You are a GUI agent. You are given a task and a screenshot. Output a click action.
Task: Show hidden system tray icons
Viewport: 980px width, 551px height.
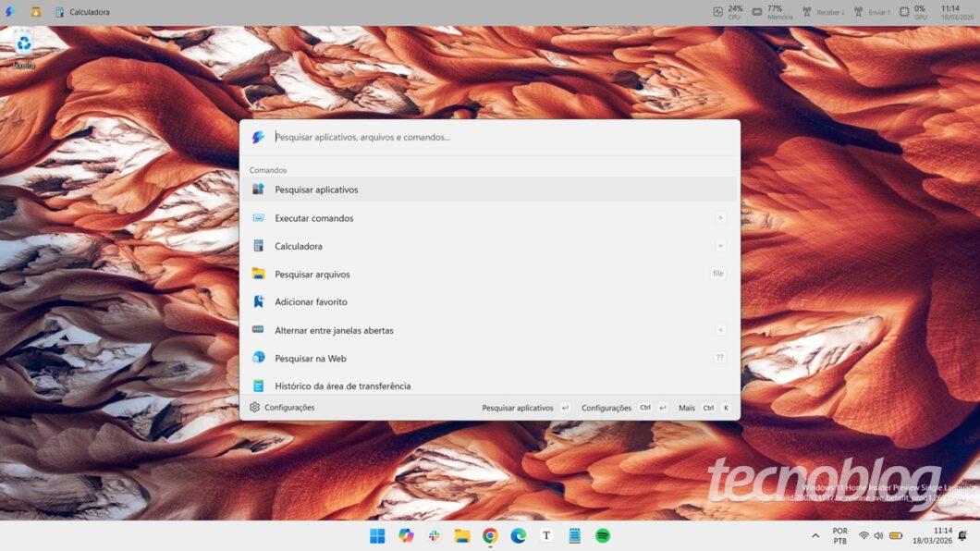(815, 536)
